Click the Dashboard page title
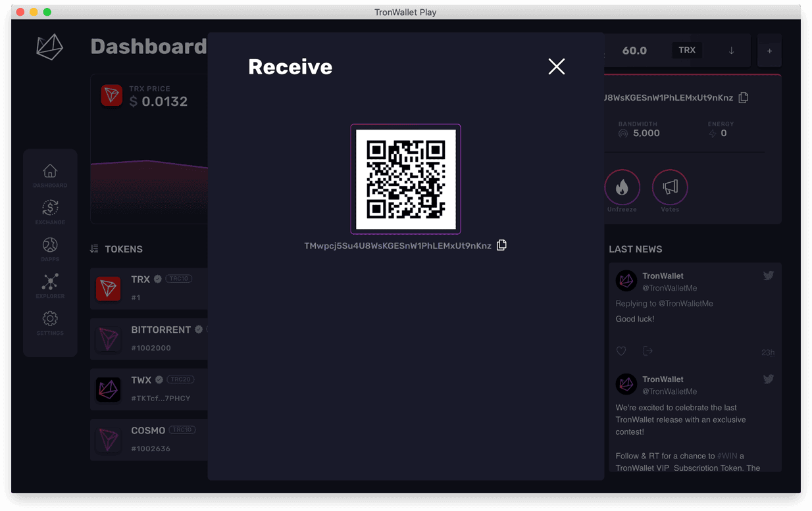 [x=149, y=47]
